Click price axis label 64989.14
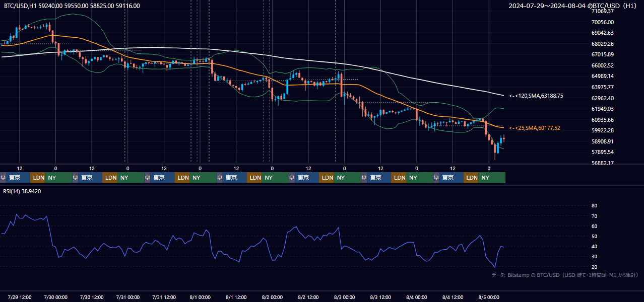 click(602, 76)
